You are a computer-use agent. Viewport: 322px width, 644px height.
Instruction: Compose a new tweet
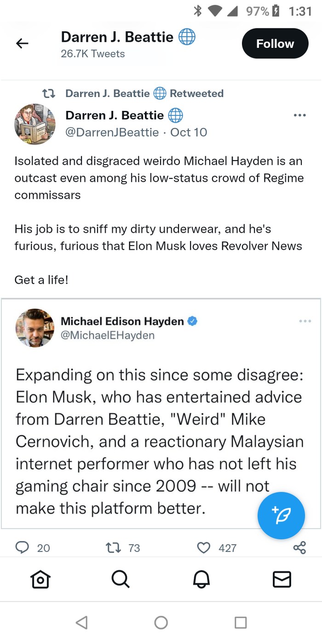point(281,516)
